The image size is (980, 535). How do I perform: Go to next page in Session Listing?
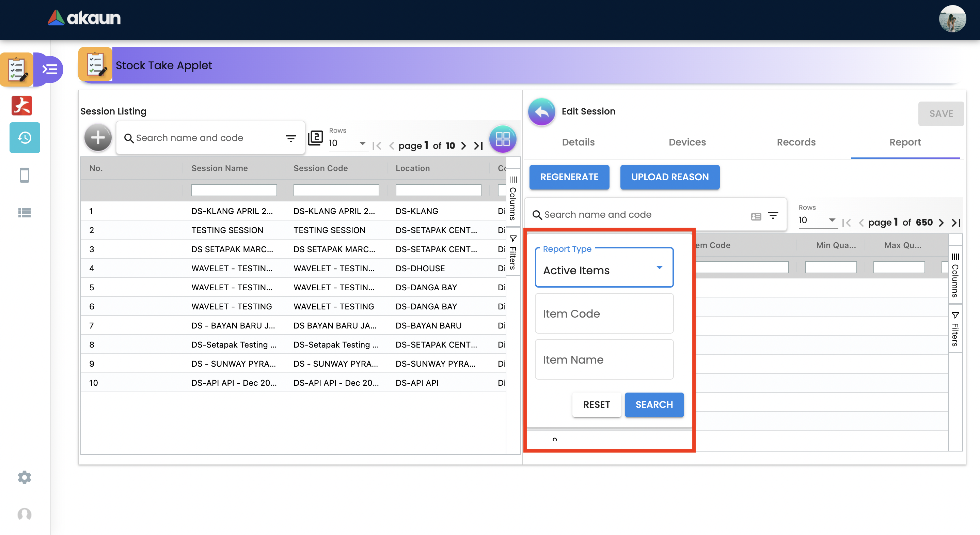(x=464, y=146)
